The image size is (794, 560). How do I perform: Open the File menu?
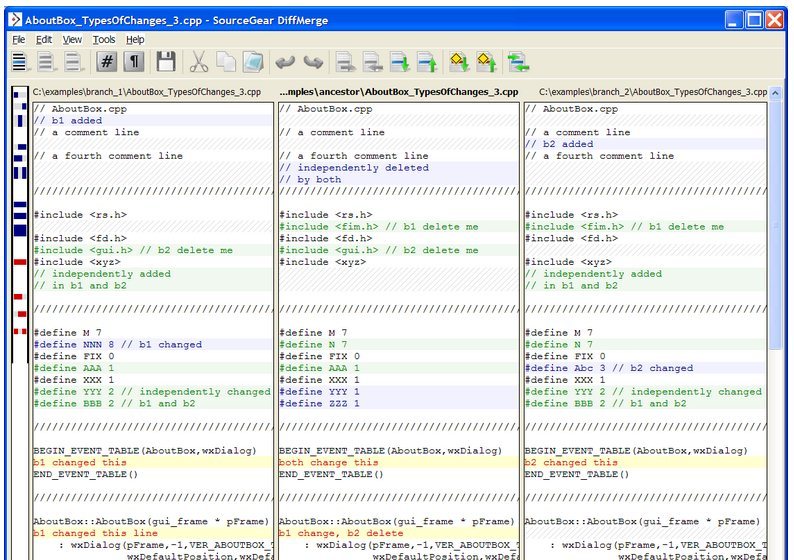(19, 40)
